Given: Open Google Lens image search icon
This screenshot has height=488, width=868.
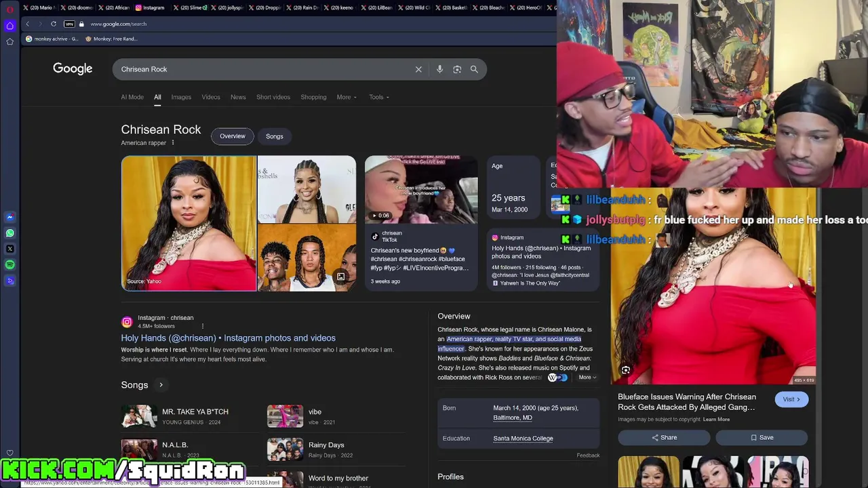Looking at the screenshot, I should point(457,69).
